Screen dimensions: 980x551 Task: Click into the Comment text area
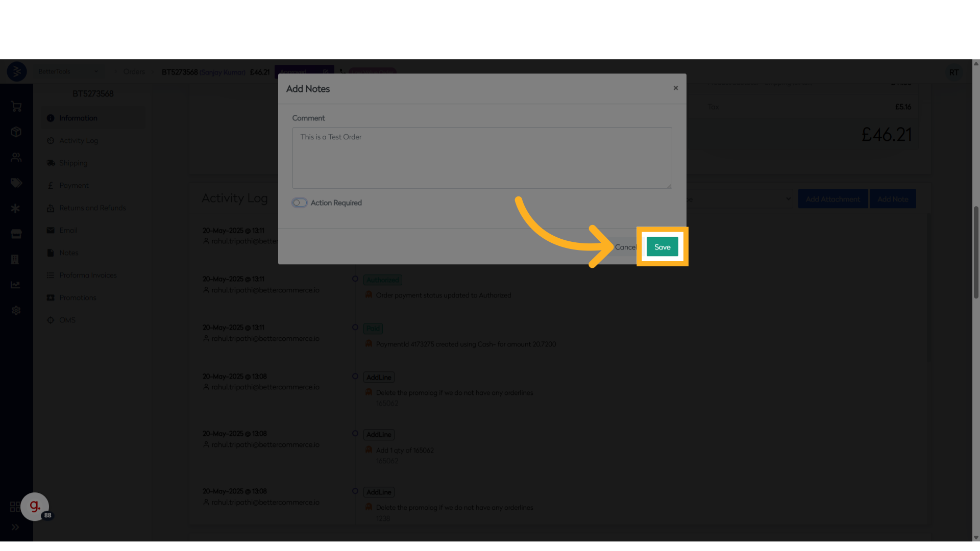pos(482,158)
